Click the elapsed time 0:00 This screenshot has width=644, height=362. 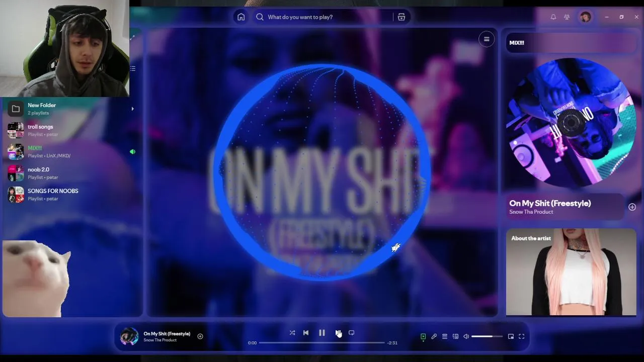(x=252, y=343)
